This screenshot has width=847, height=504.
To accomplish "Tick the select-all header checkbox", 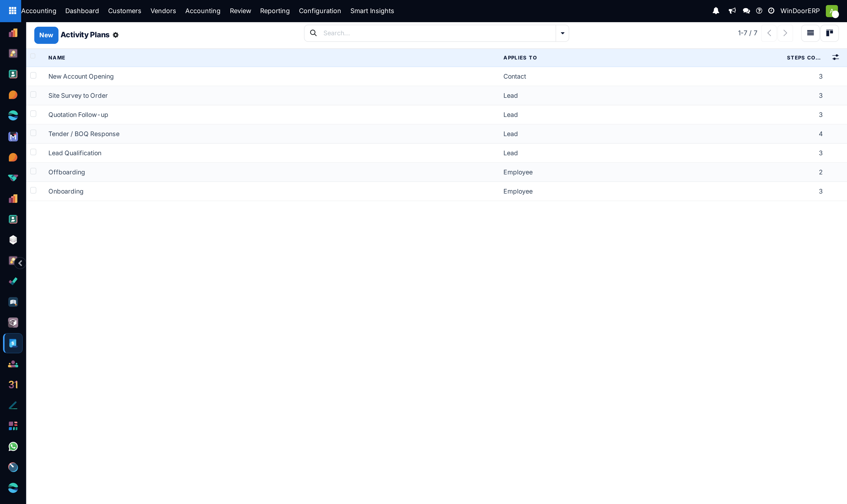I will 33,56.
